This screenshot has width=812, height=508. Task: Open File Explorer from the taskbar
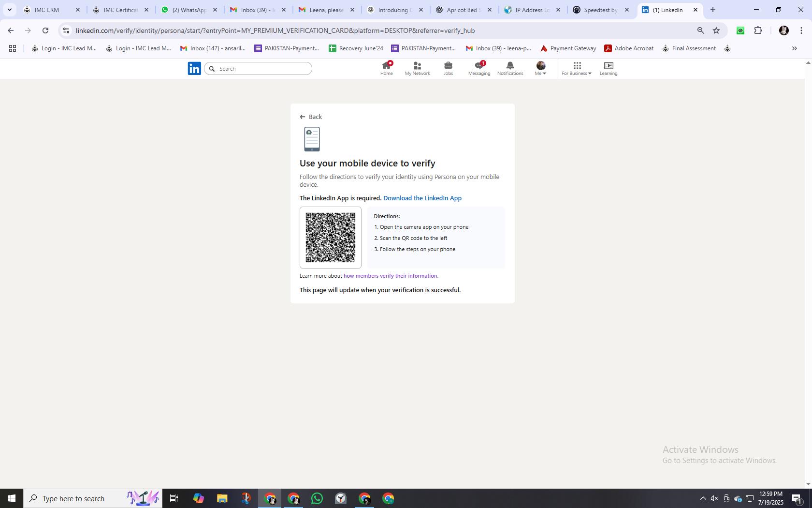click(x=222, y=498)
